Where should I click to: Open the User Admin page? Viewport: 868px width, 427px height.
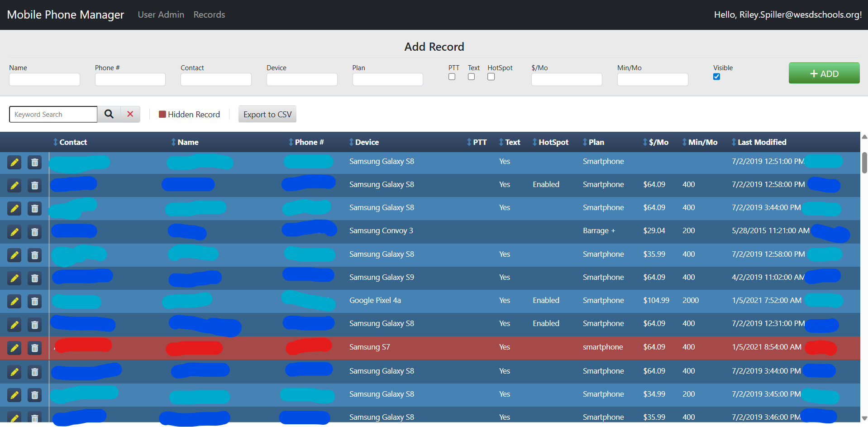[x=161, y=14]
